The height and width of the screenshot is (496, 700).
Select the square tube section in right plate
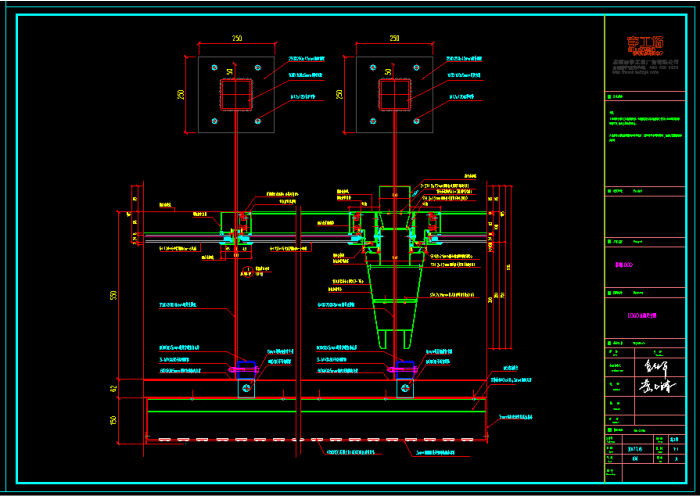tap(394, 95)
